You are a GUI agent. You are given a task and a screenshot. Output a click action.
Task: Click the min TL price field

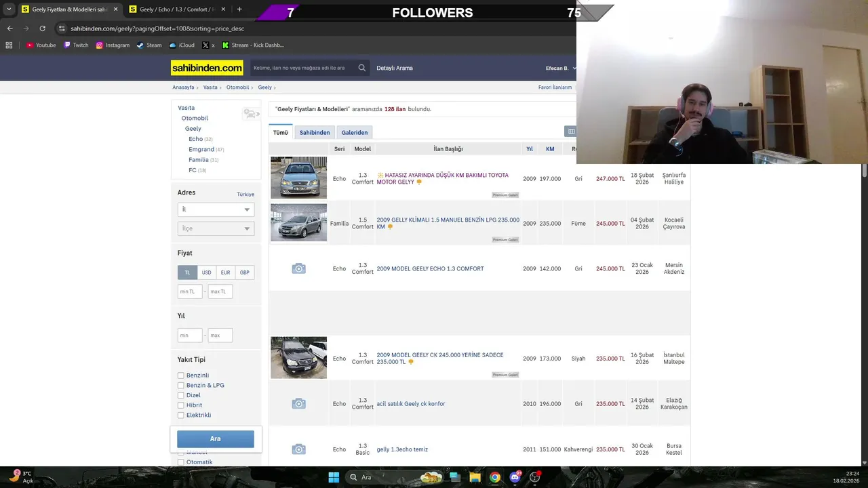(190, 291)
